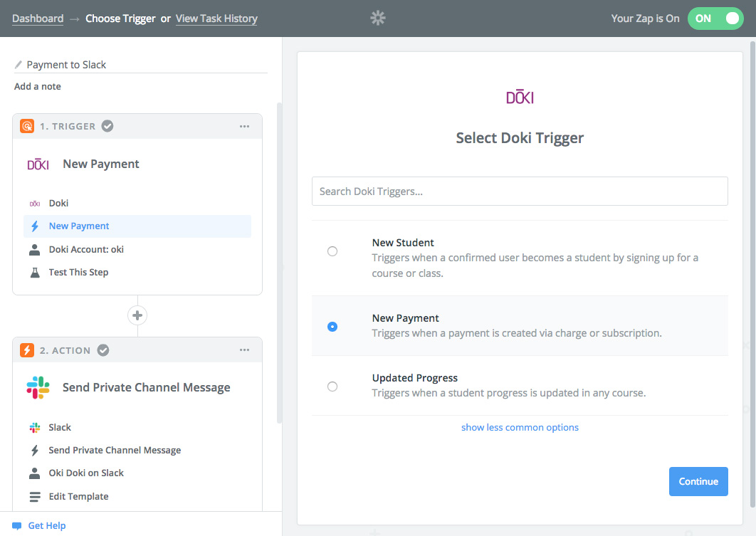Click the New Student option title
This screenshot has height=536, width=756.
pyautogui.click(x=403, y=243)
